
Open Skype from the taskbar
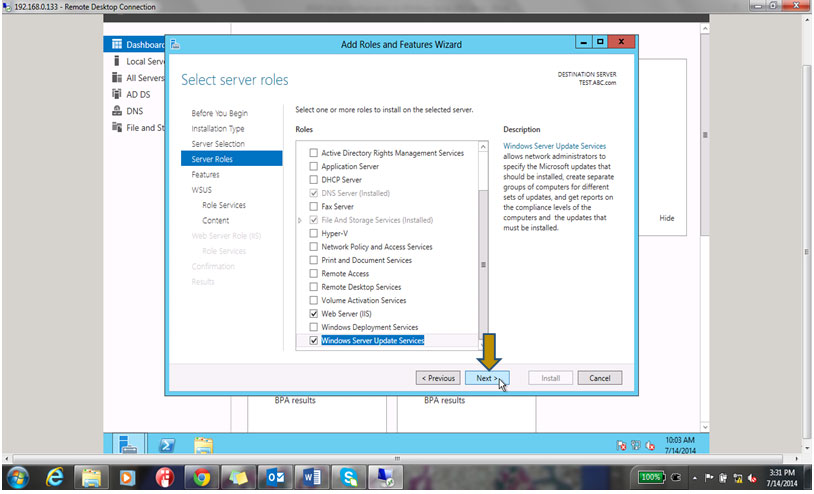348,477
